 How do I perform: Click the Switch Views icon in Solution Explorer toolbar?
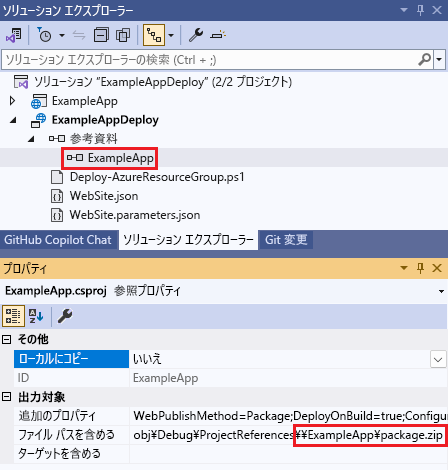[14, 35]
